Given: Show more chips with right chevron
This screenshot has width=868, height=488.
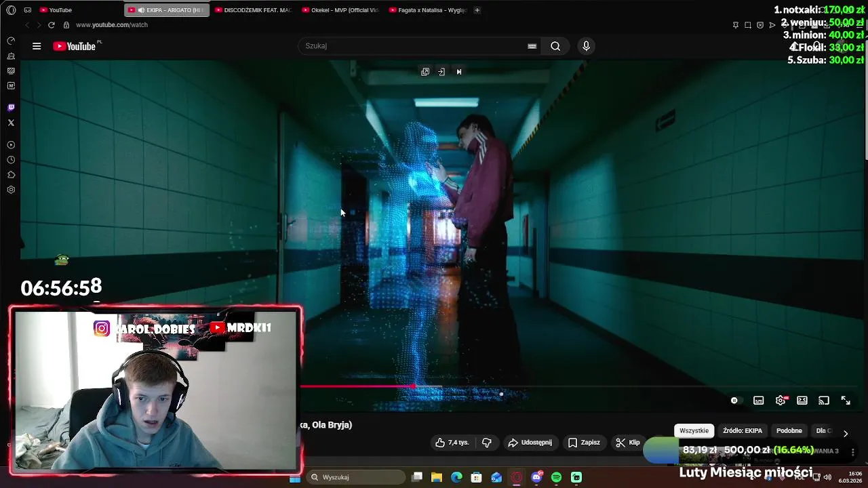Looking at the screenshot, I should click(846, 433).
